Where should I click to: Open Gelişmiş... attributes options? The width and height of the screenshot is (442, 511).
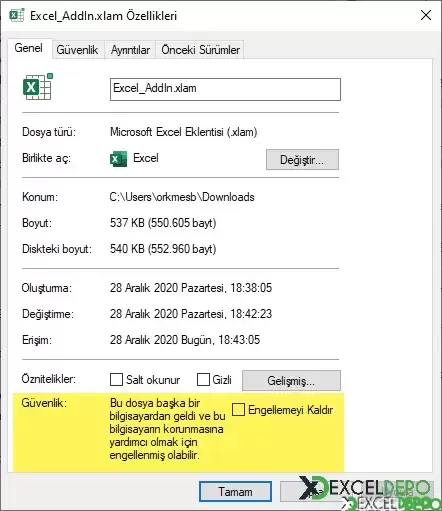pos(291,380)
